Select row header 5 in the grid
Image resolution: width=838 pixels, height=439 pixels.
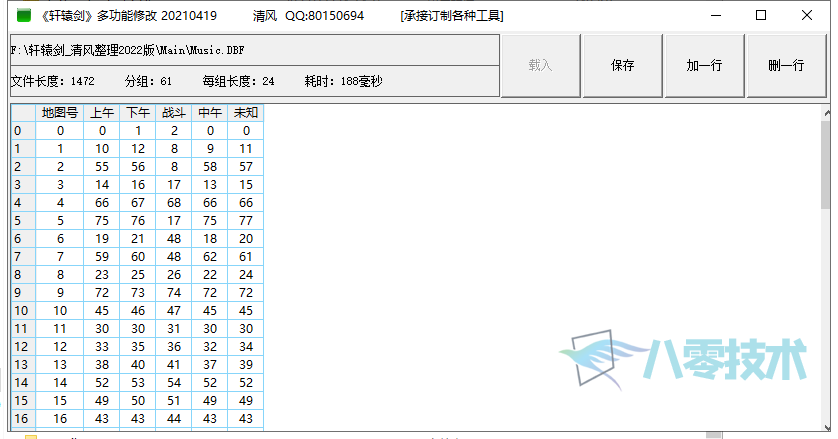pyautogui.click(x=24, y=221)
